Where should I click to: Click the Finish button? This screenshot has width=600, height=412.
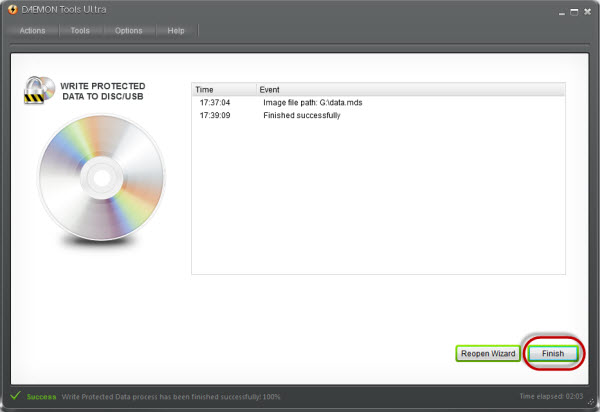pos(553,353)
